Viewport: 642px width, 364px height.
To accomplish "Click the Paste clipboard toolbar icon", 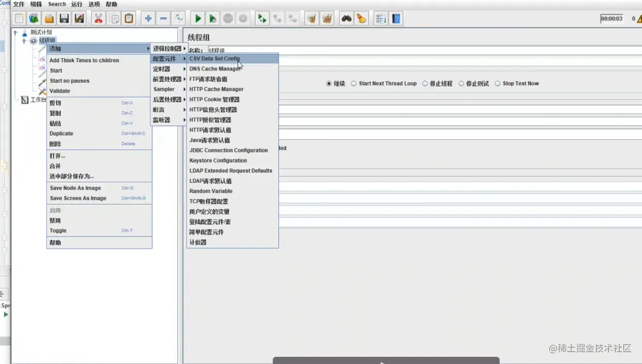I will 129,19.
